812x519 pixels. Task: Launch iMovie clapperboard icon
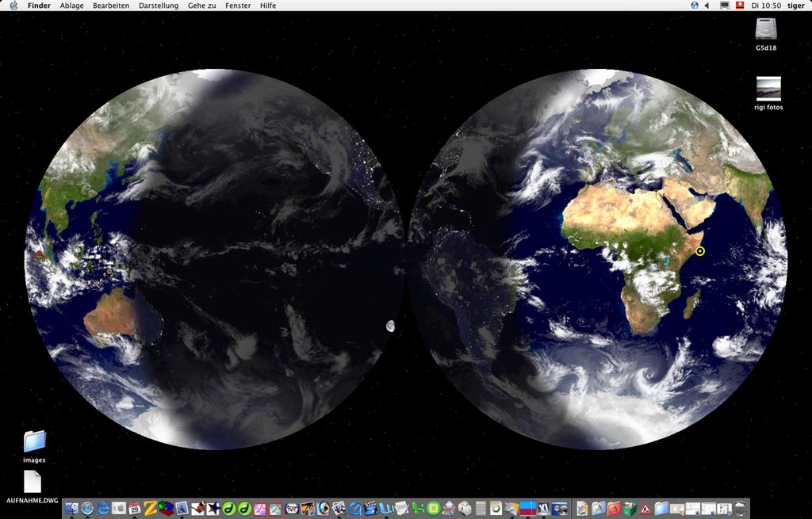pyautogui.click(x=370, y=508)
